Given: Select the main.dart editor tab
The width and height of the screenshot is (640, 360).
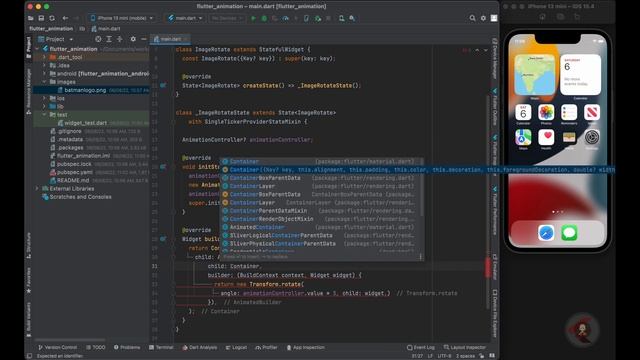Looking at the screenshot, I should click(171, 39).
